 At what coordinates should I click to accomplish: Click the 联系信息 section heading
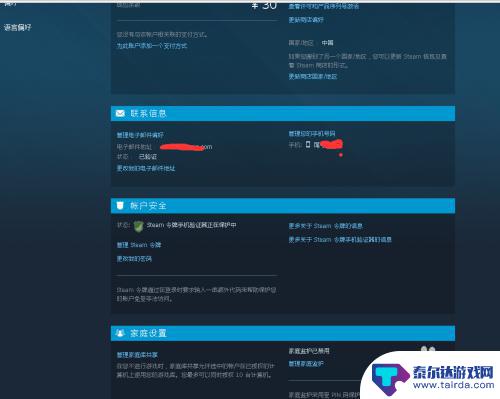tap(148, 114)
